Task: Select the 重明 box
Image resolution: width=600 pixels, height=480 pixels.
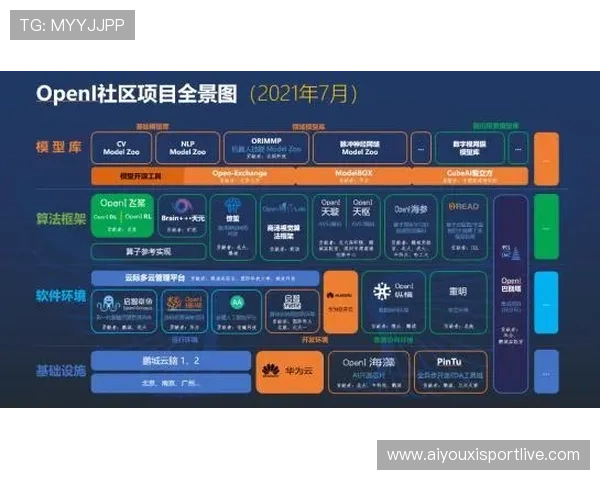Action: click(458, 302)
